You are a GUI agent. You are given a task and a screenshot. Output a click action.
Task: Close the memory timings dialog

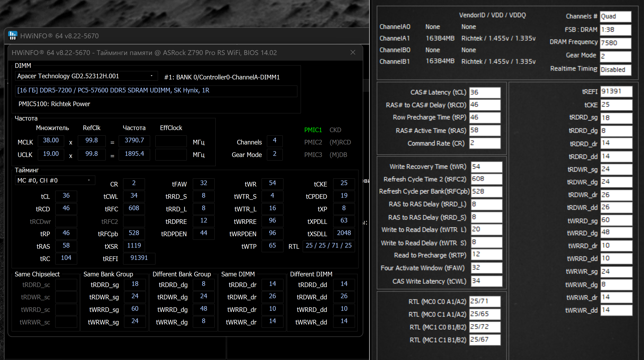click(x=353, y=52)
